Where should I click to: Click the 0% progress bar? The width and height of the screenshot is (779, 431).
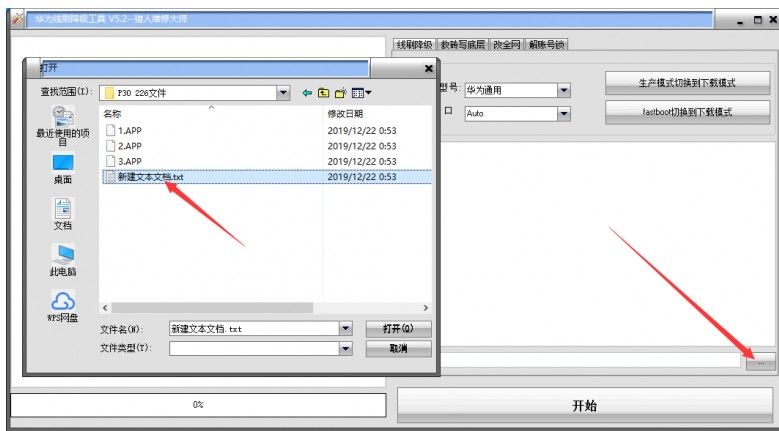pyautogui.click(x=198, y=405)
